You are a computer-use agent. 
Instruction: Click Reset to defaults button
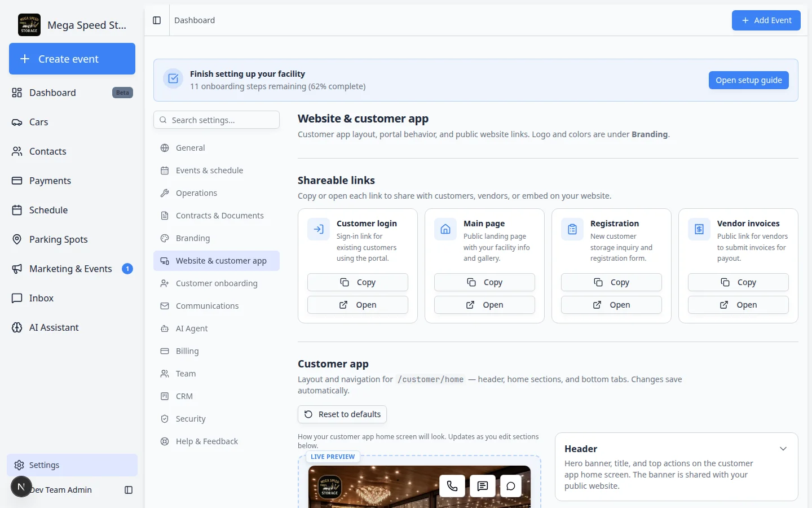[342, 414]
